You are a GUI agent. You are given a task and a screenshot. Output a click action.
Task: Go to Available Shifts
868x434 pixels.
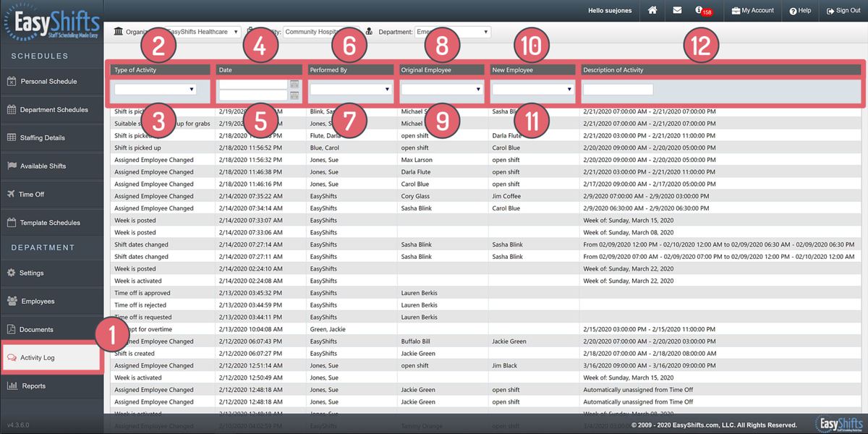(51, 166)
